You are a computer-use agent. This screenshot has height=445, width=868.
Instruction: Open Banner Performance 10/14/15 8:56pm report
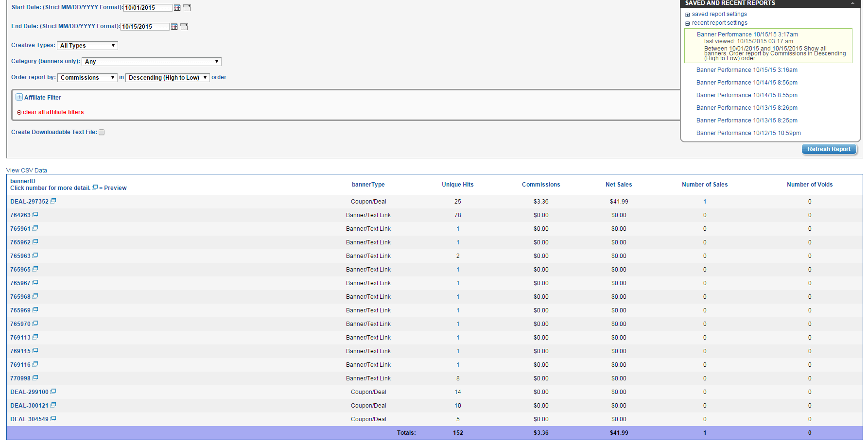pyautogui.click(x=746, y=83)
